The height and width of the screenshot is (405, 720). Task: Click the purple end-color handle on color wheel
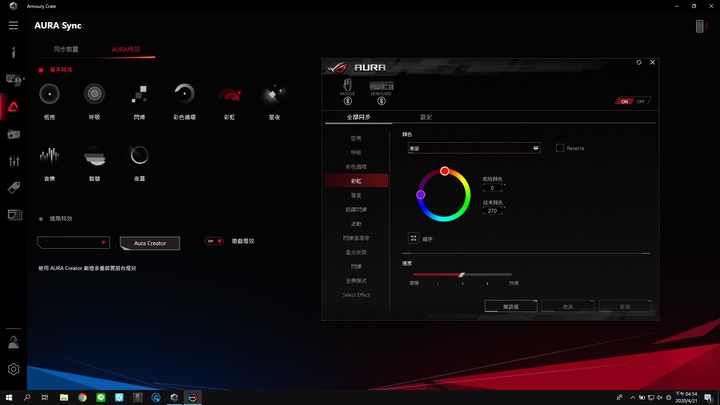420,195
